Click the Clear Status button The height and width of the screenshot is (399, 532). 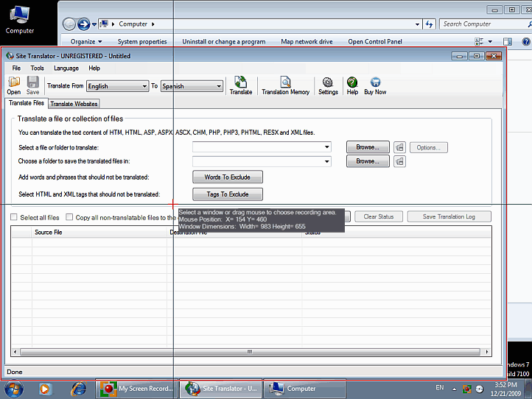point(379,216)
